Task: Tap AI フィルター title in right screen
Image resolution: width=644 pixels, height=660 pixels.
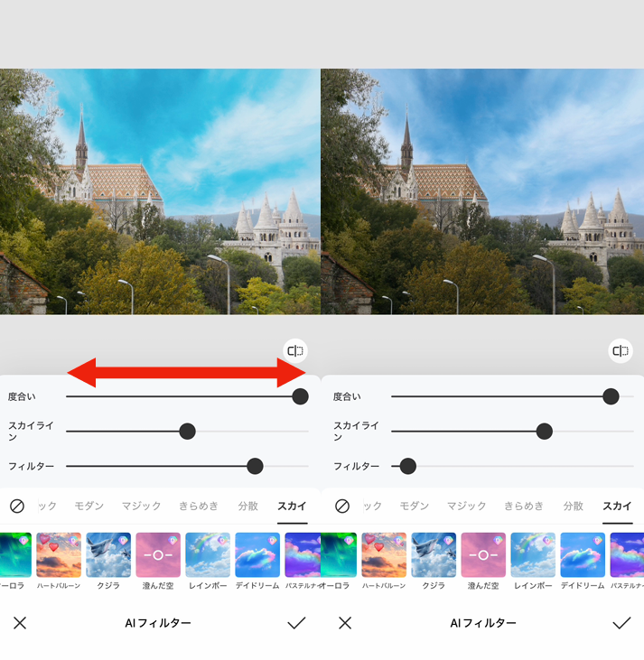Action: click(x=483, y=623)
